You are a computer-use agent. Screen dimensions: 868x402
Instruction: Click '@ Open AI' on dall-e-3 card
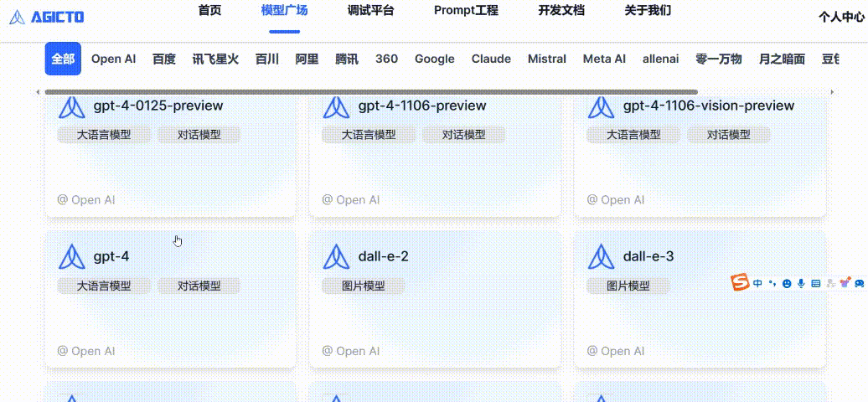tap(616, 351)
